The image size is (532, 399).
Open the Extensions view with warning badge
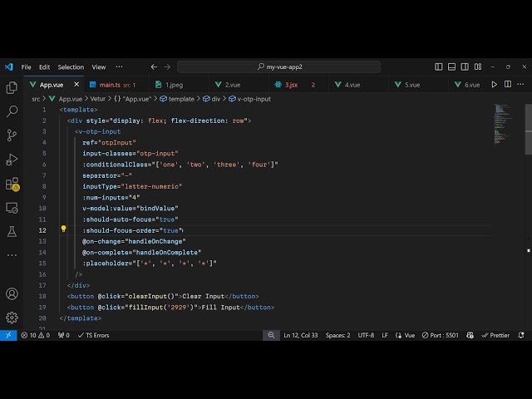click(12, 184)
